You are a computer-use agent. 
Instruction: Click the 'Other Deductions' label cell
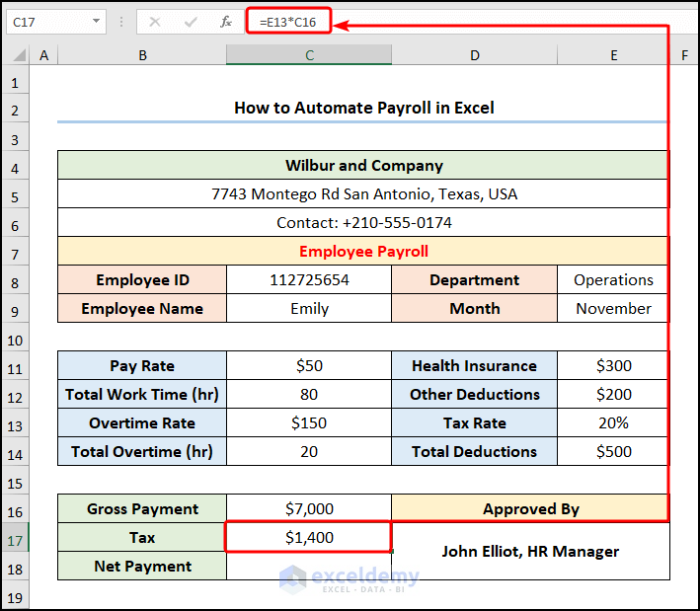pyautogui.click(x=474, y=394)
